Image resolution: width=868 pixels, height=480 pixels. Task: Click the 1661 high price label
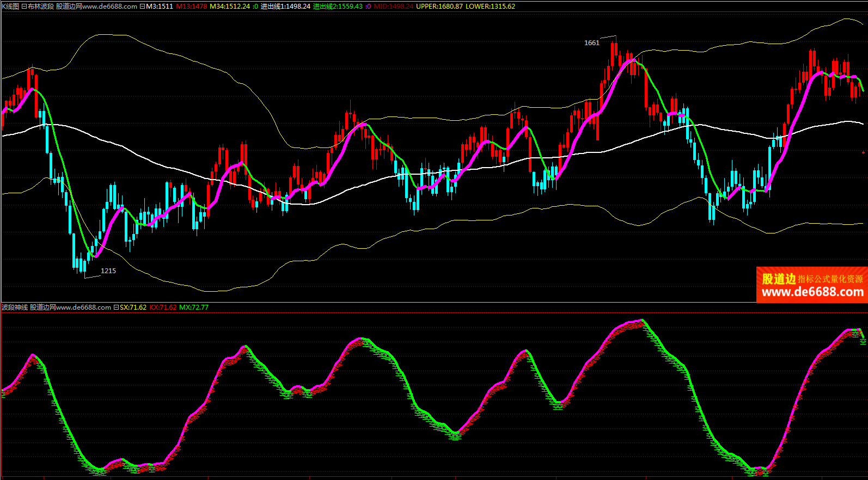[x=592, y=43]
